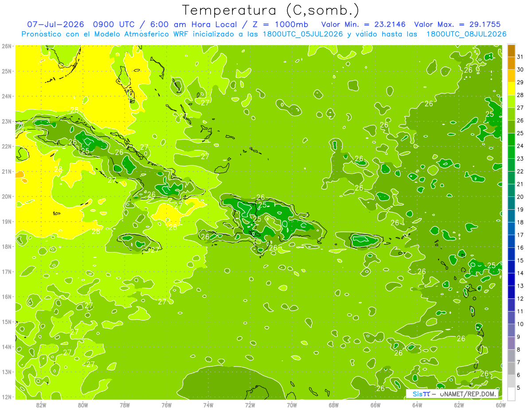Screen dimensions: 532x411
Task: Click the '0900 UTC' time text
Action: click(x=115, y=24)
